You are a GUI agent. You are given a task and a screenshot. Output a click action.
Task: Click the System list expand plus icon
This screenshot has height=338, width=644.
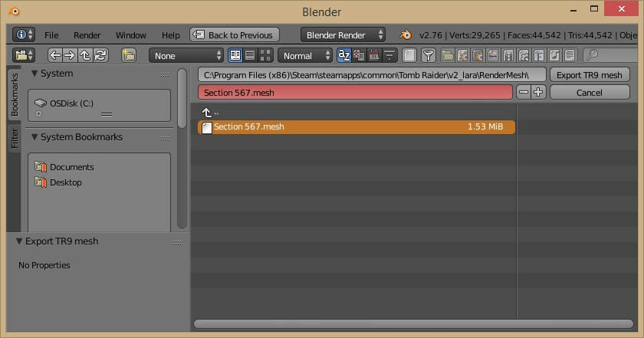tap(38, 113)
